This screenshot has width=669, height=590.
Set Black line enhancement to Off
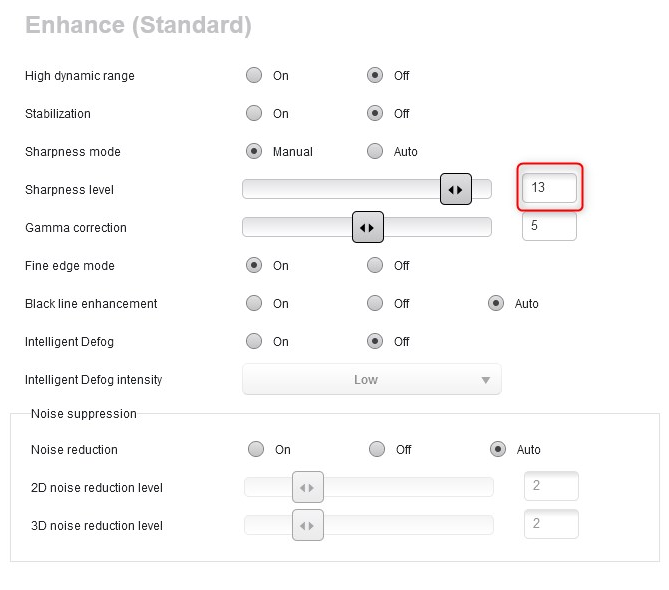375,303
